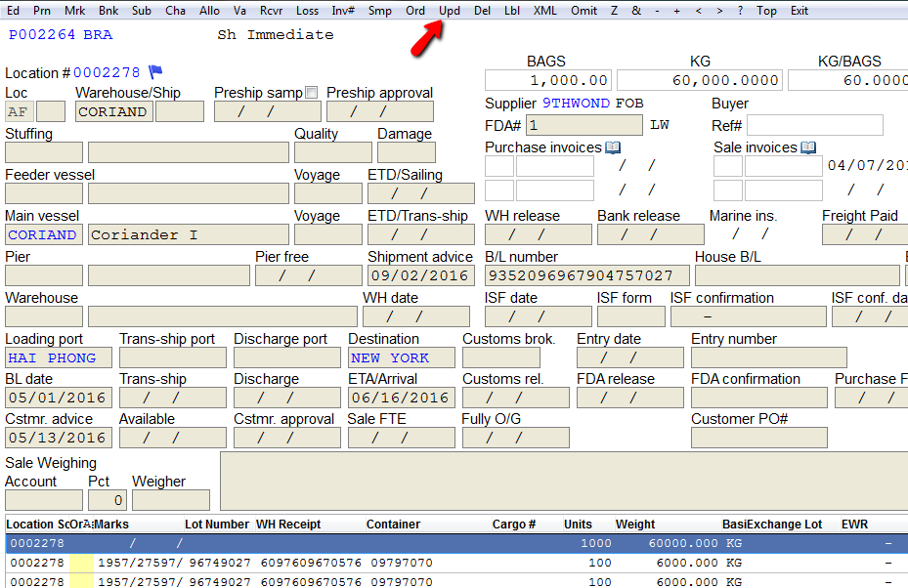
Task: Select the highlighted 0002278 row with 1000 units
Action: 456,543
